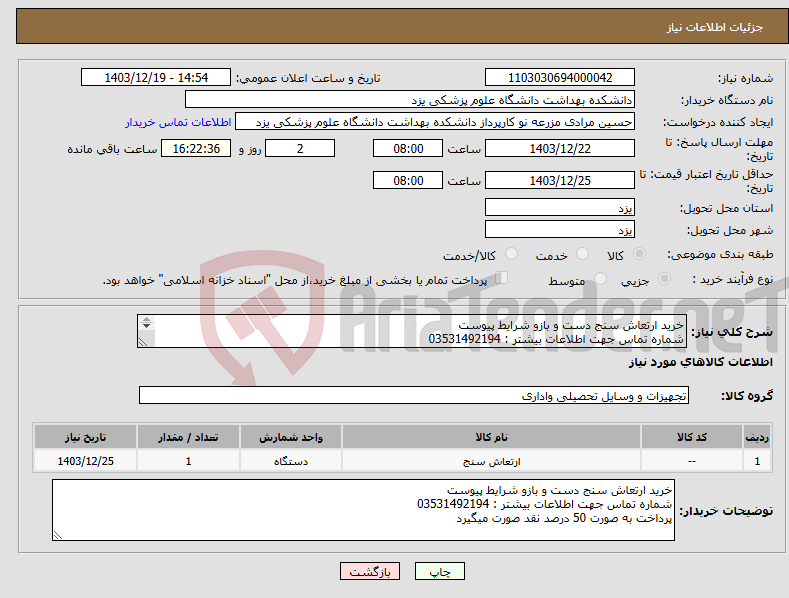The width and height of the screenshot is (789, 598).
Task: Select the خدمت radio button
Action: (x=582, y=254)
